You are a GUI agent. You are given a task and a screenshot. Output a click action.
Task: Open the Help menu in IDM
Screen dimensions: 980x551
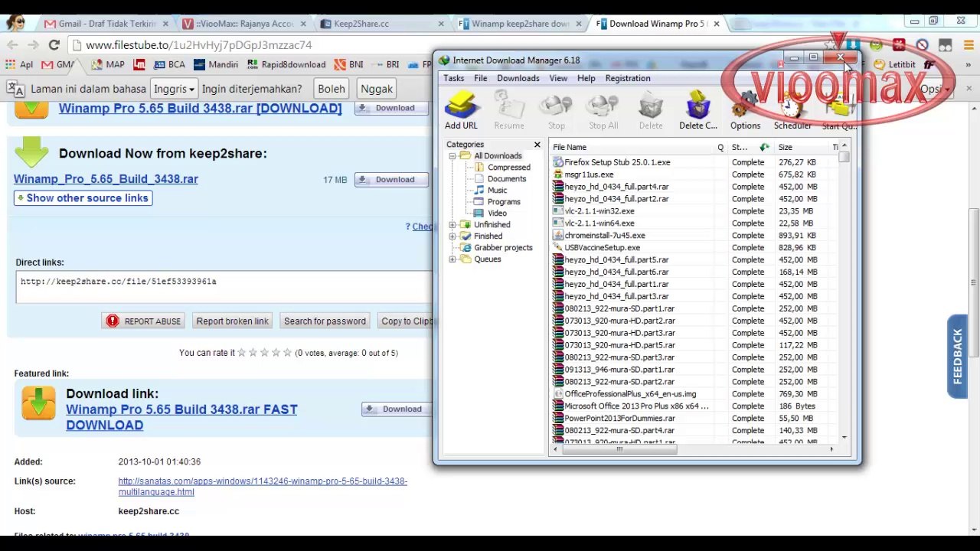(x=586, y=78)
